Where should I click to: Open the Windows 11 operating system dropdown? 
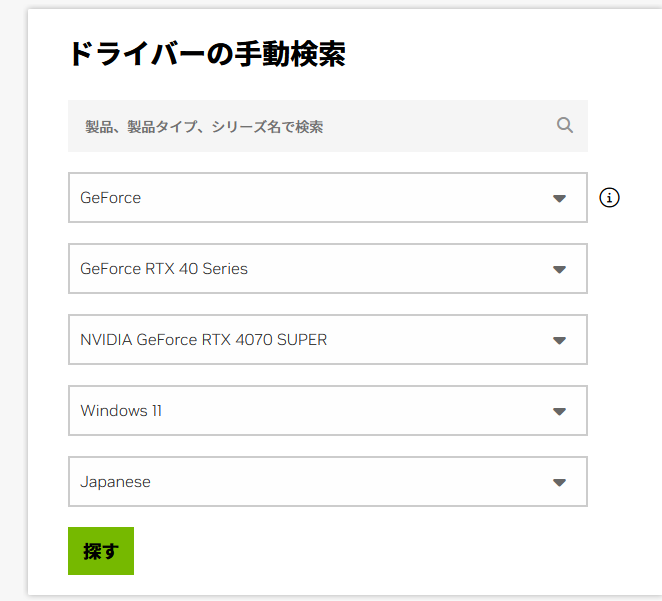coord(328,410)
